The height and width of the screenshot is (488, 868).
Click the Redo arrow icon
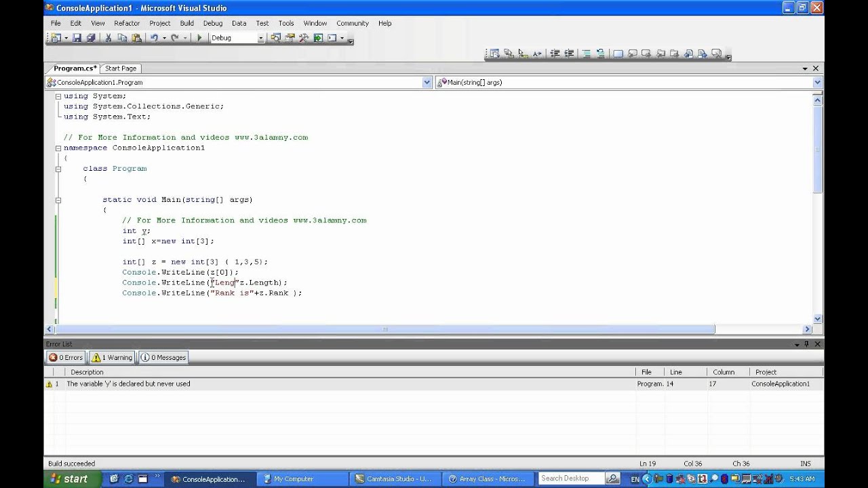[175, 38]
